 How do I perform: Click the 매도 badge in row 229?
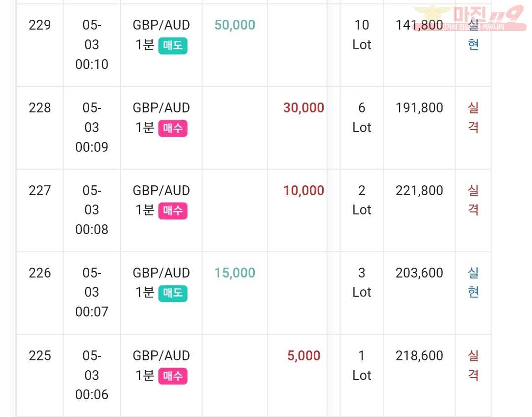pyautogui.click(x=173, y=45)
